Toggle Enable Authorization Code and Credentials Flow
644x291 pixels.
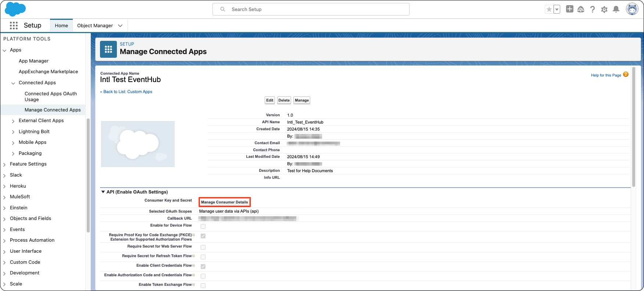203,276
